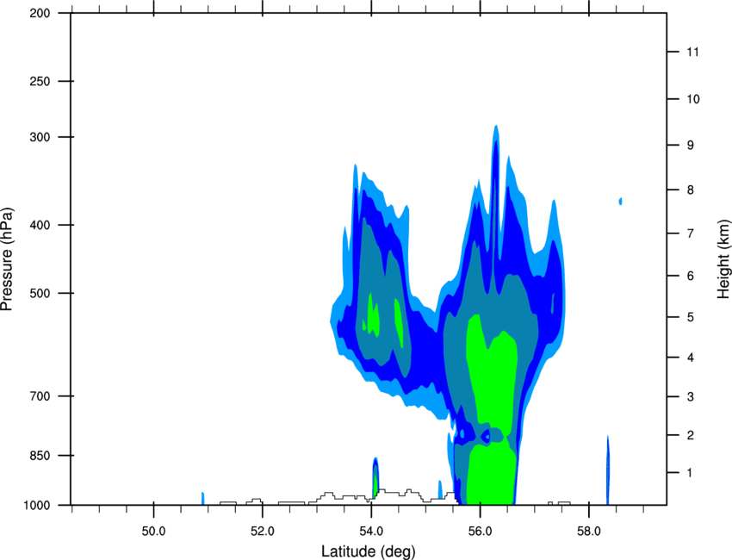The height and width of the screenshot is (560, 732).
Task: Click the narrow blue spike near 58.0 latitude
Action: [x=608, y=470]
